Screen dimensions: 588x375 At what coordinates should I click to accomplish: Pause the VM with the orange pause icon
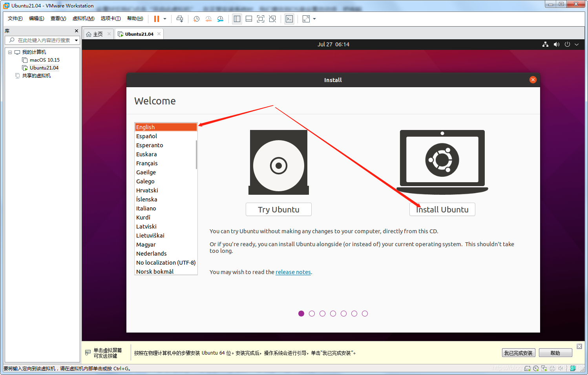(x=157, y=19)
